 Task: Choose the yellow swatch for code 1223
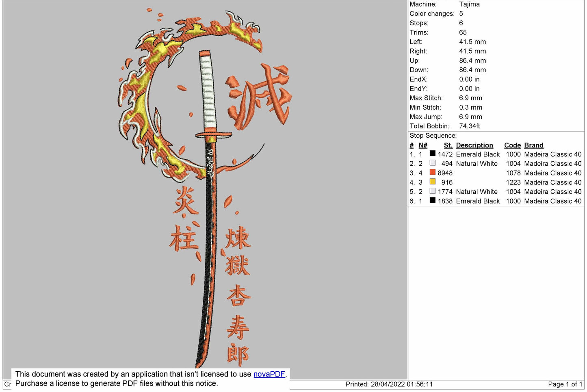pos(432,182)
